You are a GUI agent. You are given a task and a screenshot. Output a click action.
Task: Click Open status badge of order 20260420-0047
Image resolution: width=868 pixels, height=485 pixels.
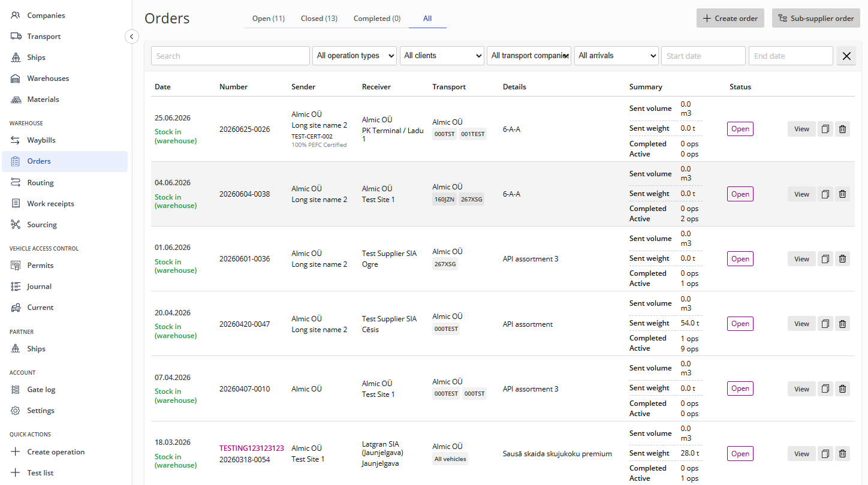pyautogui.click(x=740, y=324)
